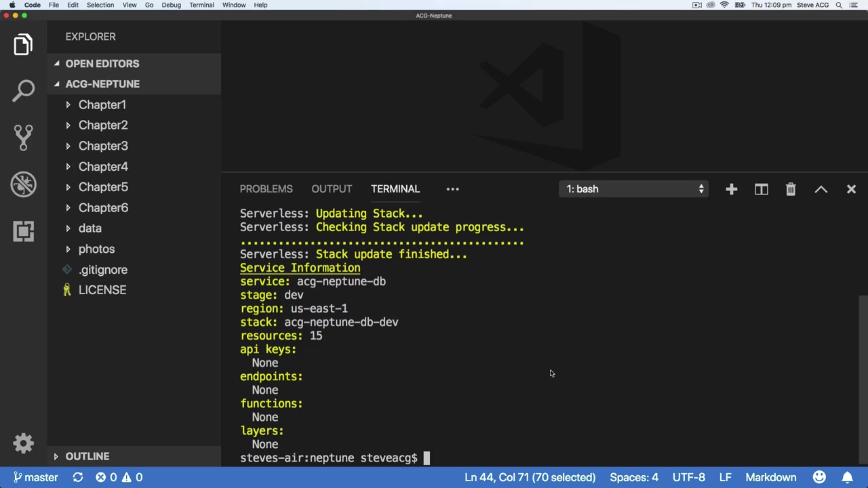Open the battery status menu
The image size is (868, 488).
click(739, 5)
